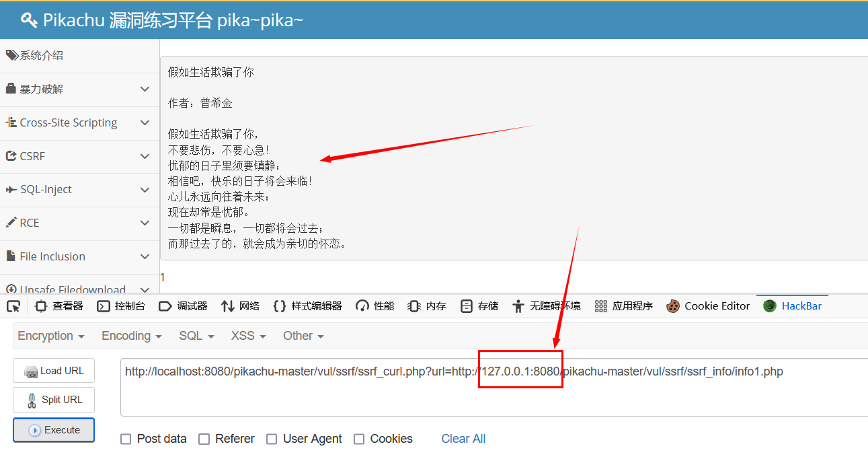Switch to the 查看器 devtools tab
The image size is (868, 465).
pos(58,306)
